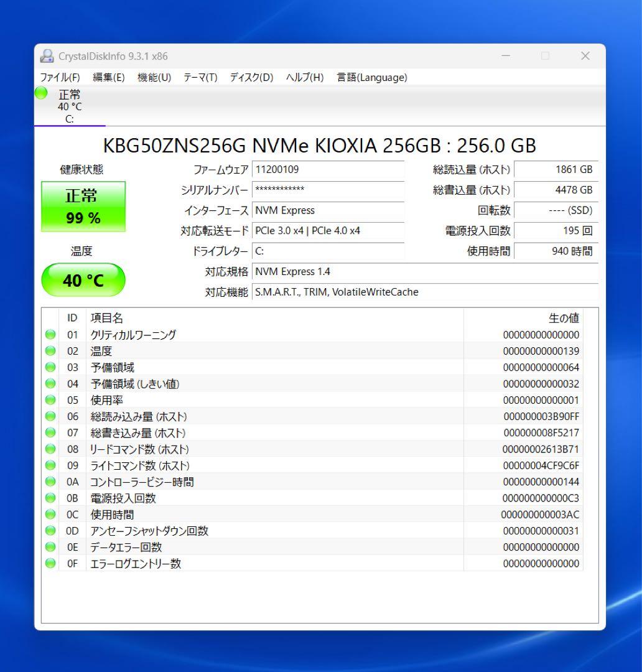Click the masked シリアルナンバー field
Viewport: 642px width, 672px height.
[x=328, y=190]
